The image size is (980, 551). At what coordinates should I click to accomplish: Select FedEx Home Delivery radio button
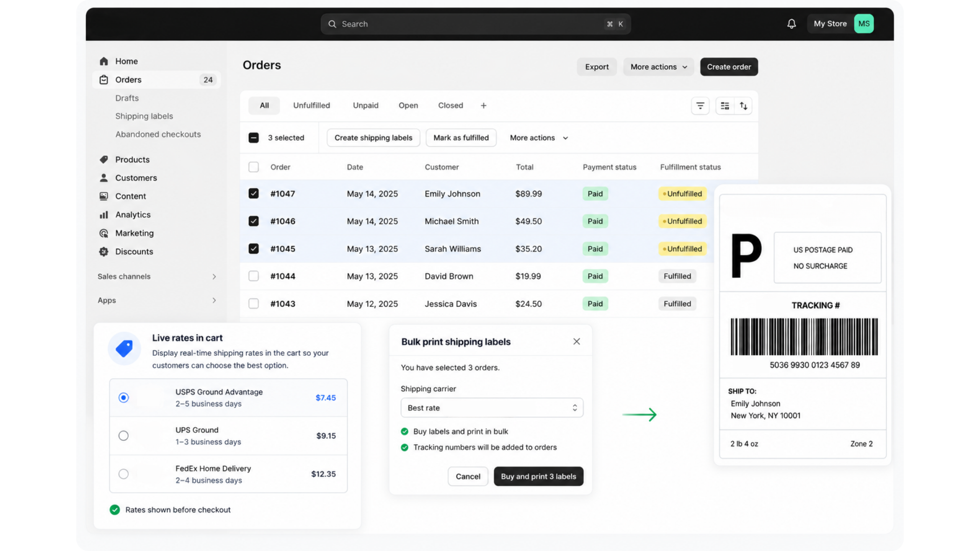tap(123, 474)
